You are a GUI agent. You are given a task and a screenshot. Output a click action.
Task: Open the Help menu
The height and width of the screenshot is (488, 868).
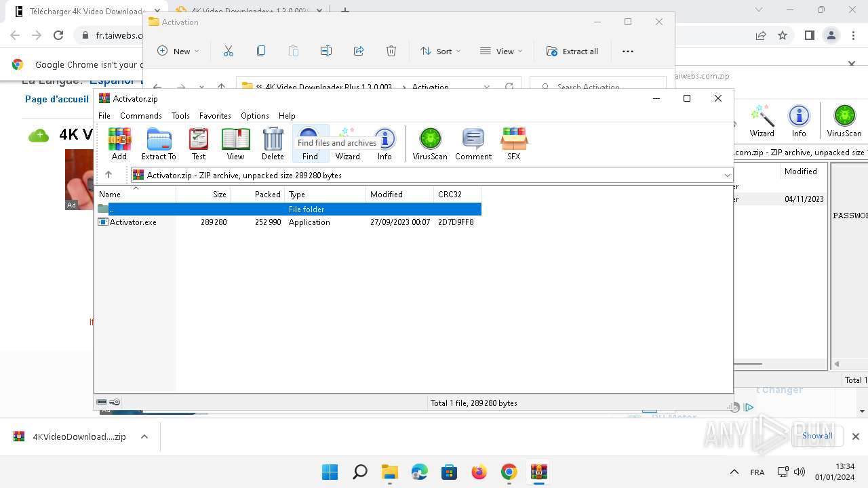[x=287, y=116]
